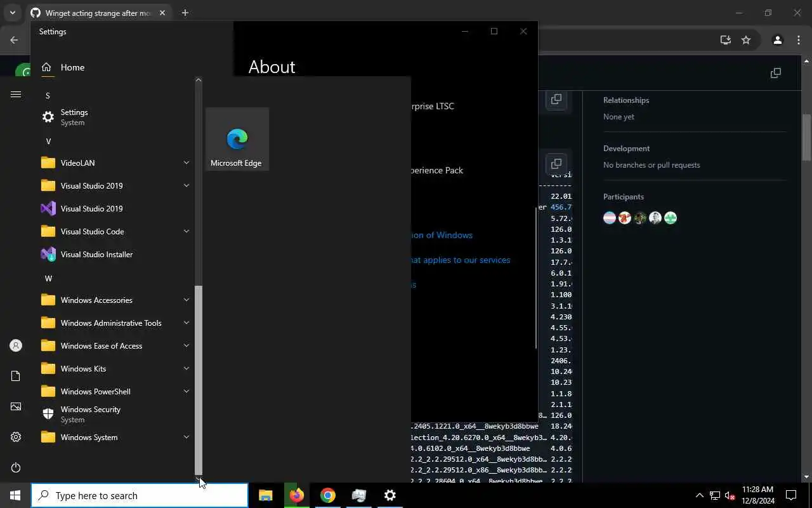Click GitHub copy icon near page top
Image resolution: width=812 pixels, height=508 pixels.
click(x=775, y=73)
